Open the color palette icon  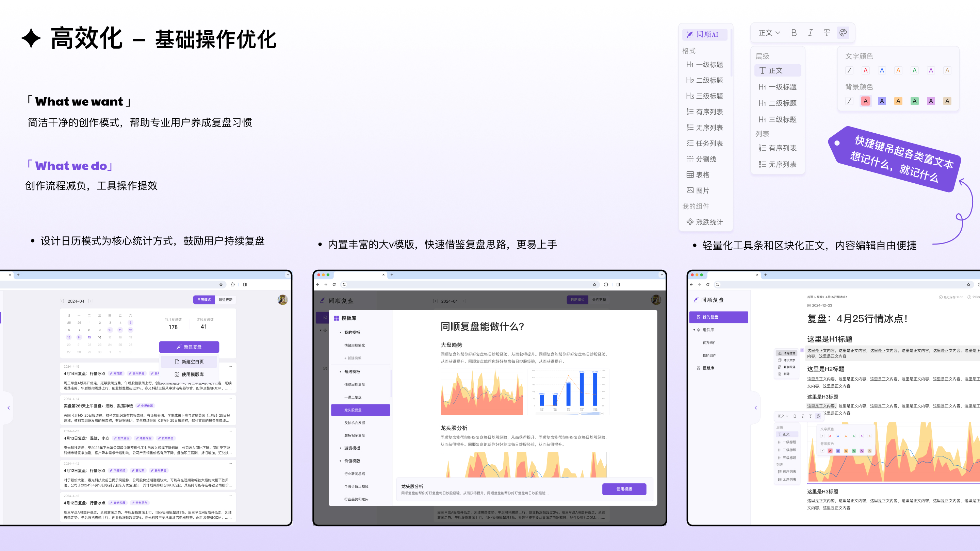point(843,33)
